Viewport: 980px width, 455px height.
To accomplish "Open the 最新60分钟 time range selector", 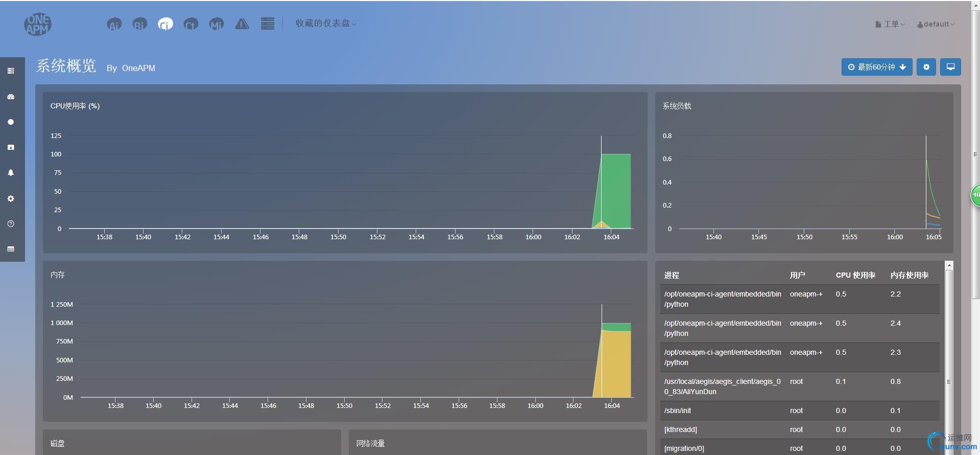I will coord(876,67).
